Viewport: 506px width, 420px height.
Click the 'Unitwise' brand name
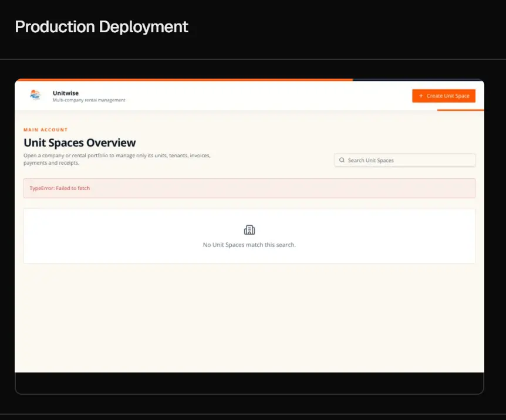pyautogui.click(x=66, y=93)
